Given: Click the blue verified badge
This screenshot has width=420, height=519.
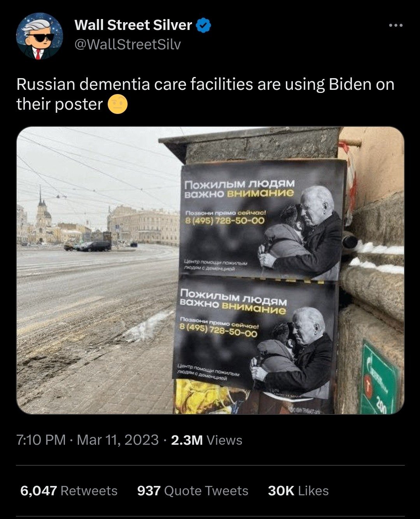Looking at the screenshot, I should pos(204,25).
